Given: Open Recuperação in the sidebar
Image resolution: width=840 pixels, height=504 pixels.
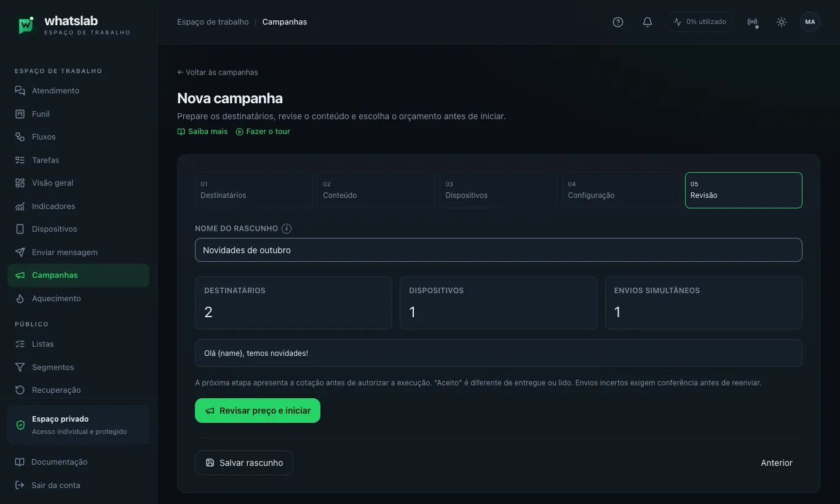Looking at the screenshot, I should coord(78,390).
